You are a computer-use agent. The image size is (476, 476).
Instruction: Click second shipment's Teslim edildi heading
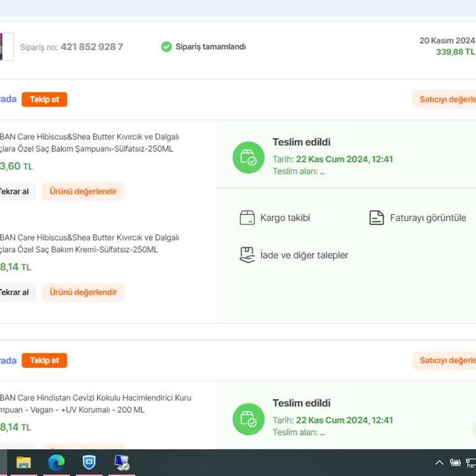[x=301, y=403]
